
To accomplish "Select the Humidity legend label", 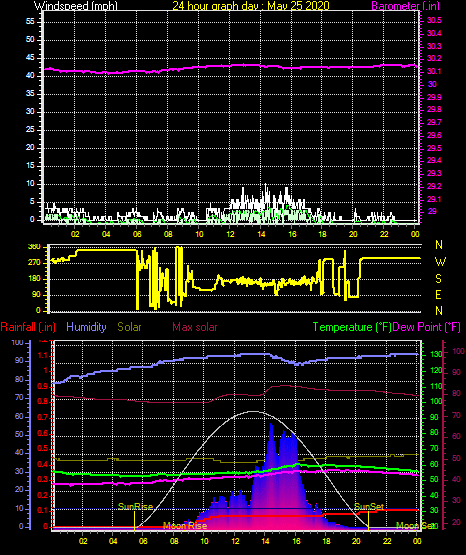I will pos(86,327).
